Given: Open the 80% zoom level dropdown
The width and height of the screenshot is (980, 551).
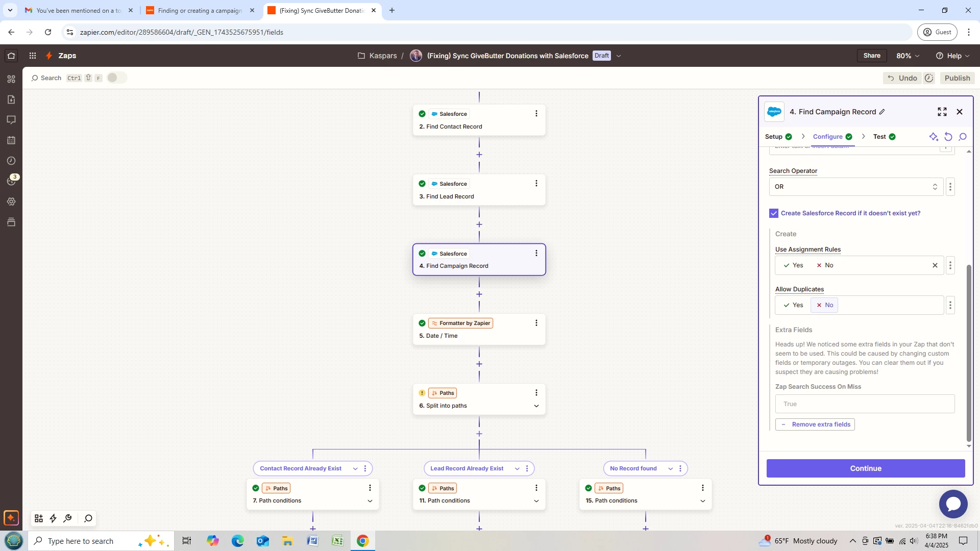Looking at the screenshot, I should 908,56.
